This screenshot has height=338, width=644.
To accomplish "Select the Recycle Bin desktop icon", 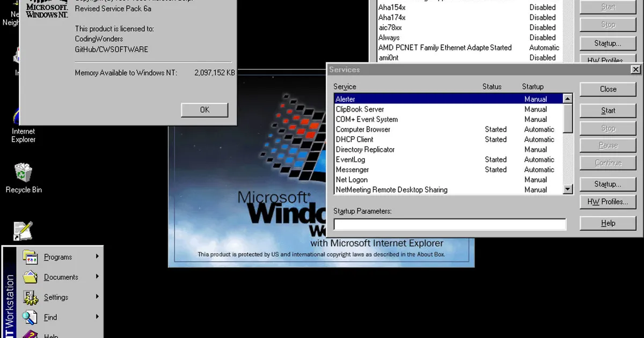I will coord(23,178).
